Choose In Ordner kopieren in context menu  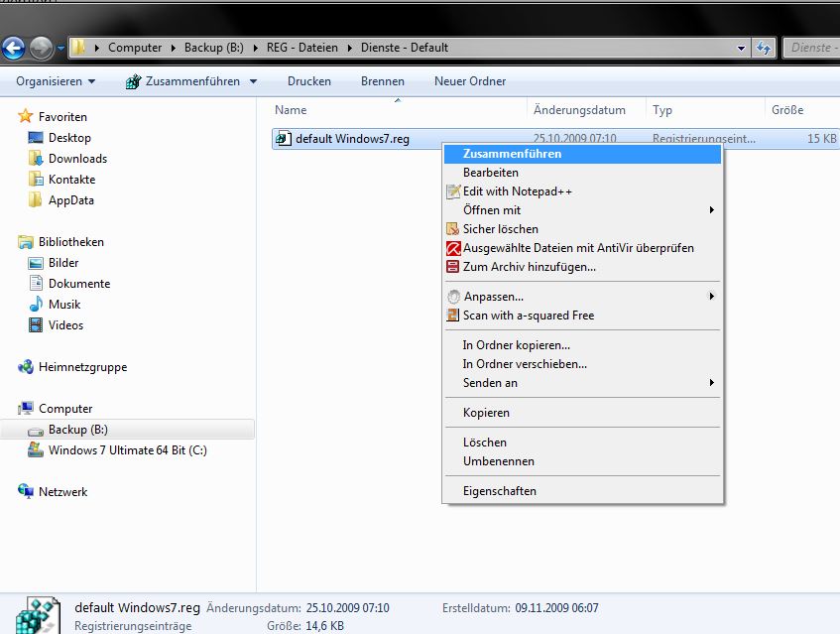(582, 345)
